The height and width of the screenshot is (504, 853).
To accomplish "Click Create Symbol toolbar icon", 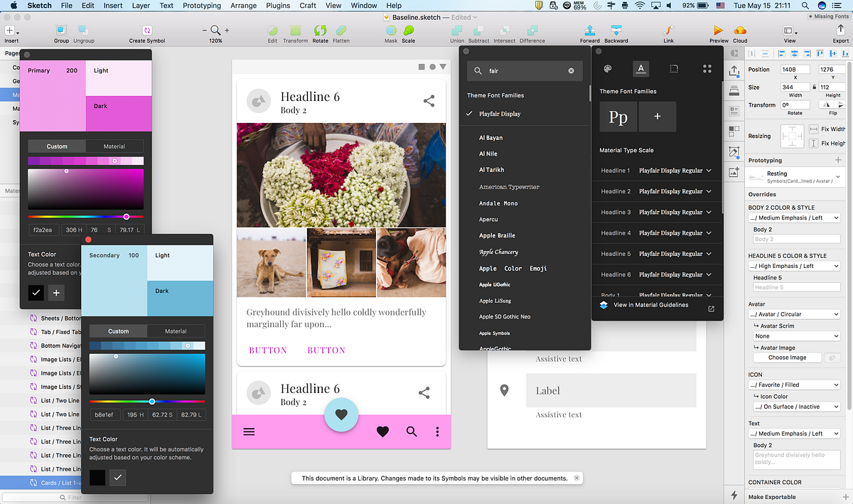I will click(147, 31).
